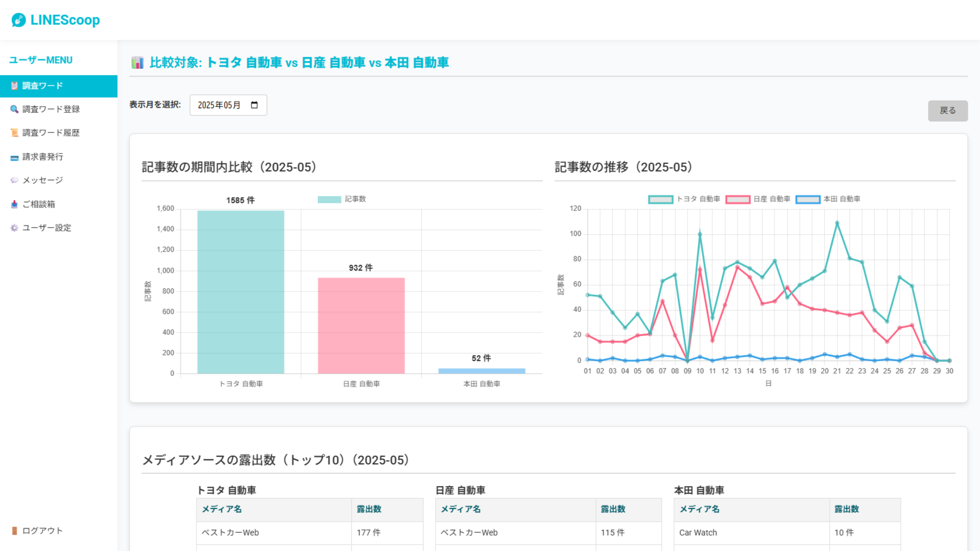Click the clipboard icon beside 調査ワード

[14, 85]
